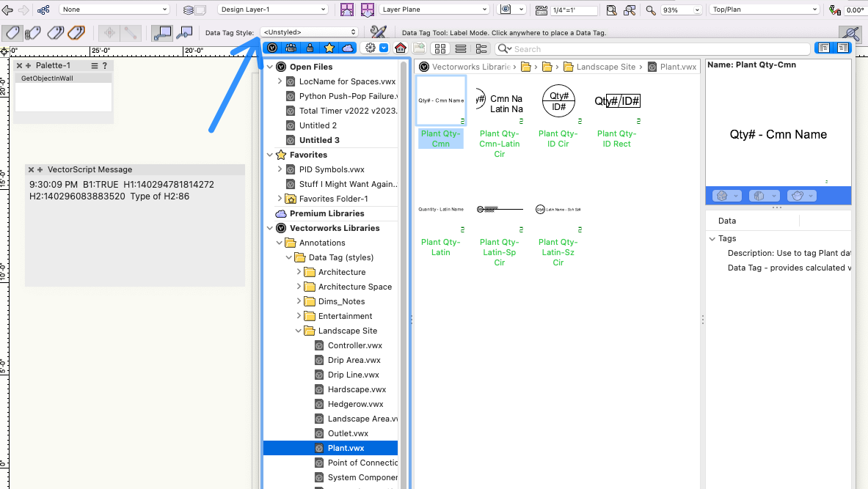Click the Home icon in Resource Manager toolbar

click(x=400, y=48)
